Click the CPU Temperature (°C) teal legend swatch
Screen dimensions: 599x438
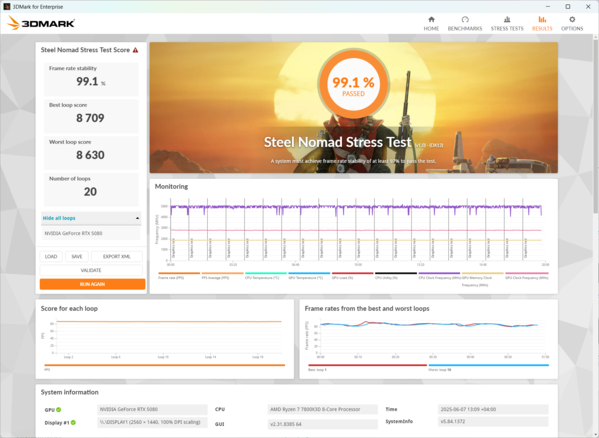coord(266,273)
